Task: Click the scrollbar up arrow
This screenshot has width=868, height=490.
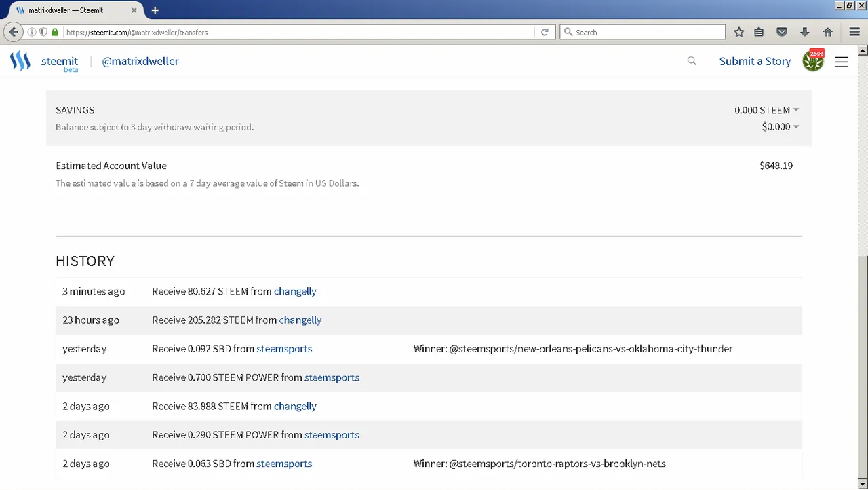Action: (863, 51)
